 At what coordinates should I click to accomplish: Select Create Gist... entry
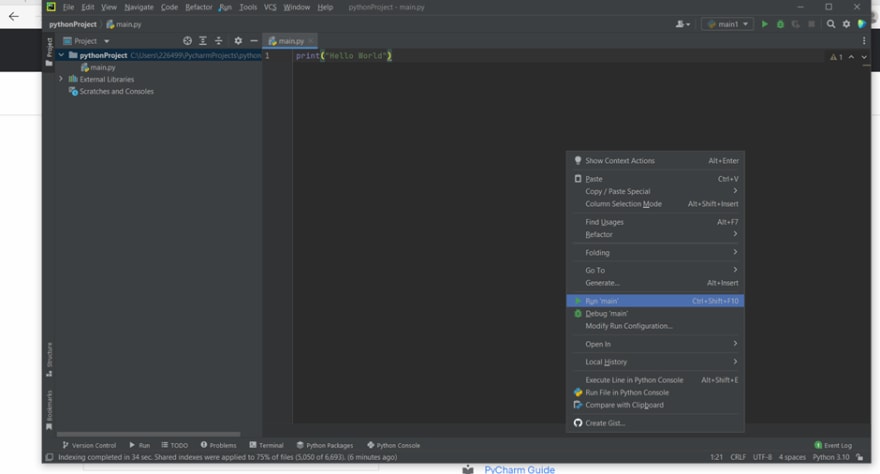(655, 423)
